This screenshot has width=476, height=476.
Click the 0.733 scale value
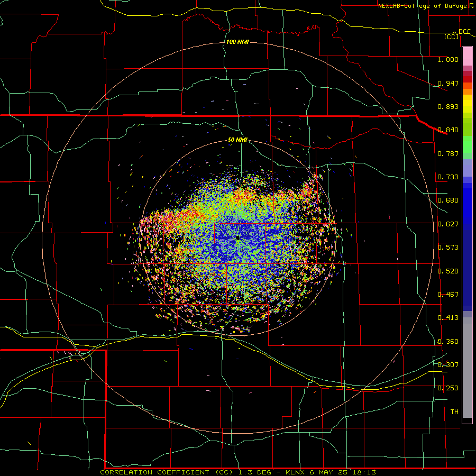(x=448, y=177)
